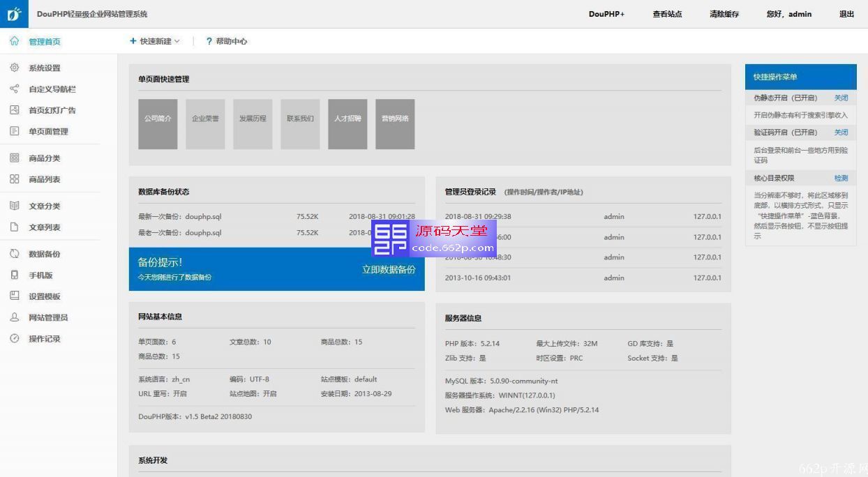The width and height of the screenshot is (868, 477).
Task: Click PHP 版本: 5.2.14 text
Action: pyautogui.click(x=472, y=343)
